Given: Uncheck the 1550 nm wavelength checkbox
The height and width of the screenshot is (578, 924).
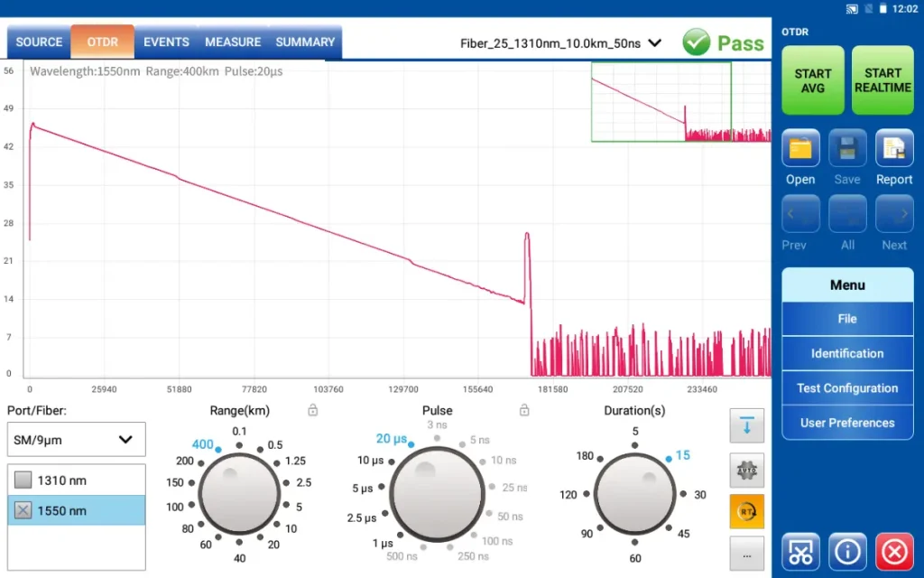Looking at the screenshot, I should 23,510.
